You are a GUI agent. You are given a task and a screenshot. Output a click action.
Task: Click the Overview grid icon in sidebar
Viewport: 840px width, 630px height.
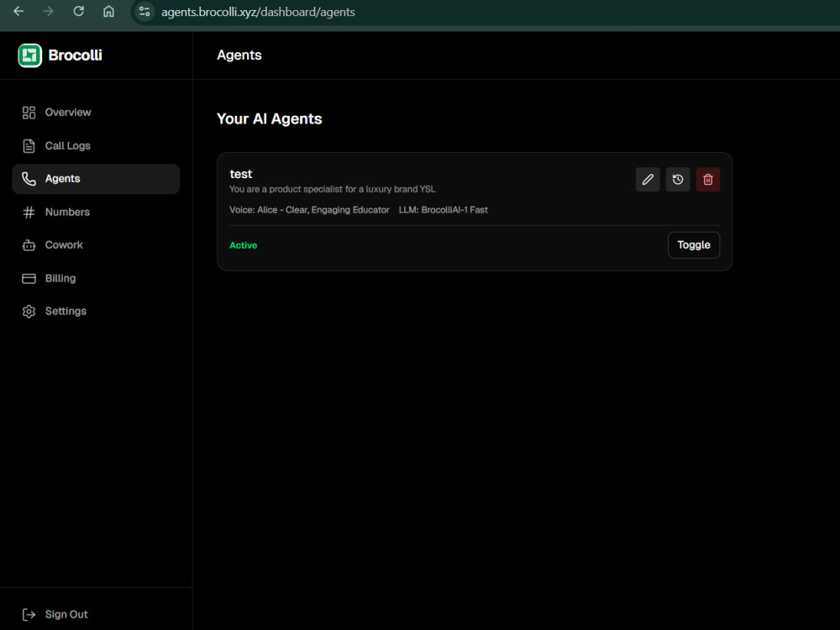29,113
